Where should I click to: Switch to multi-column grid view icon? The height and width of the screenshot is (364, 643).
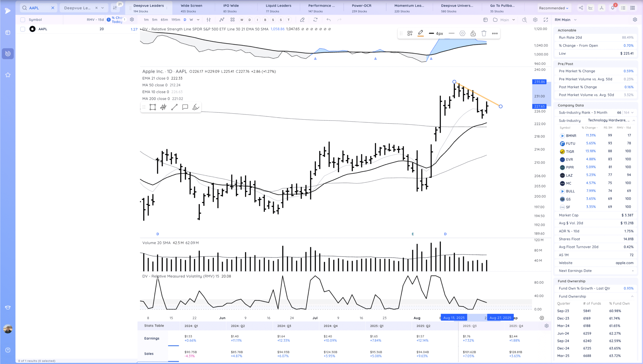[x=632, y=8]
